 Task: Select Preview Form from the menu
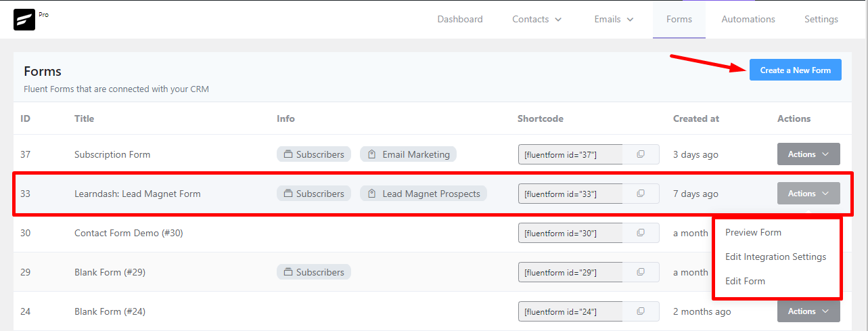click(x=753, y=232)
